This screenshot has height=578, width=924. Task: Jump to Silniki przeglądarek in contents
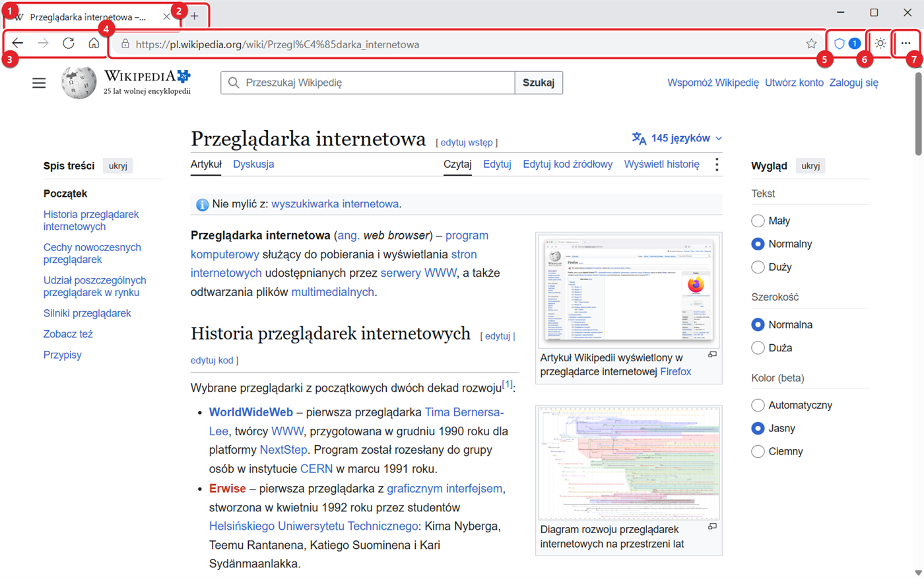coord(87,313)
